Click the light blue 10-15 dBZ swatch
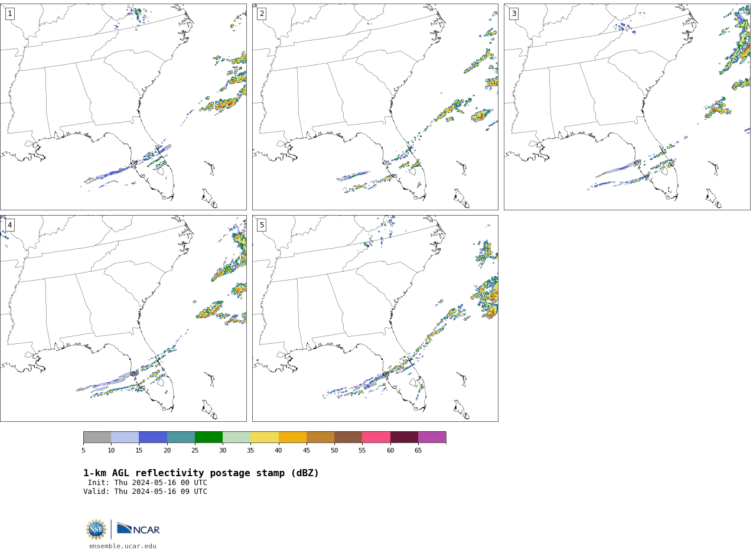Viewport: 756px width, 553px height. point(125,437)
